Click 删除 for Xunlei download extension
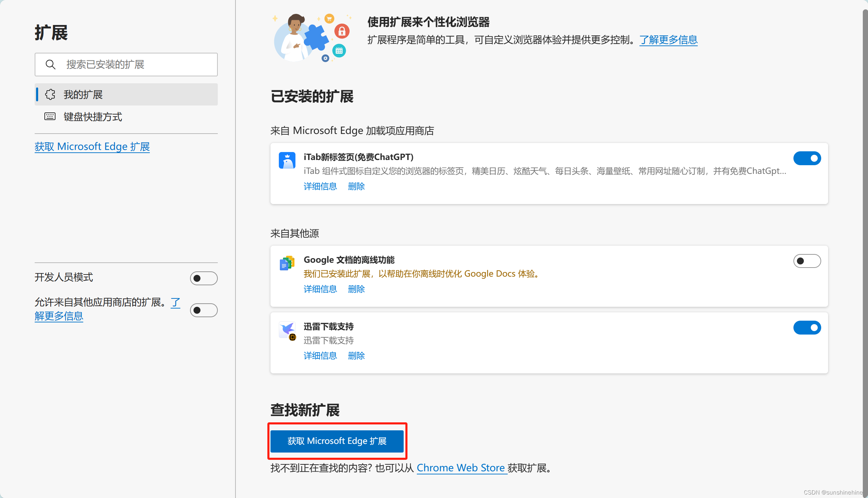Viewport: 868px width, 498px height. pyautogui.click(x=356, y=356)
